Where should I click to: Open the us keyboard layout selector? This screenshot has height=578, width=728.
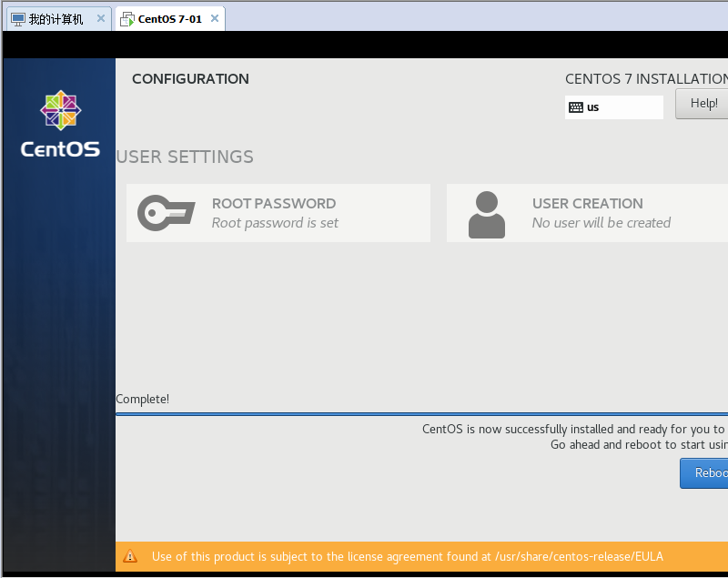pos(613,107)
